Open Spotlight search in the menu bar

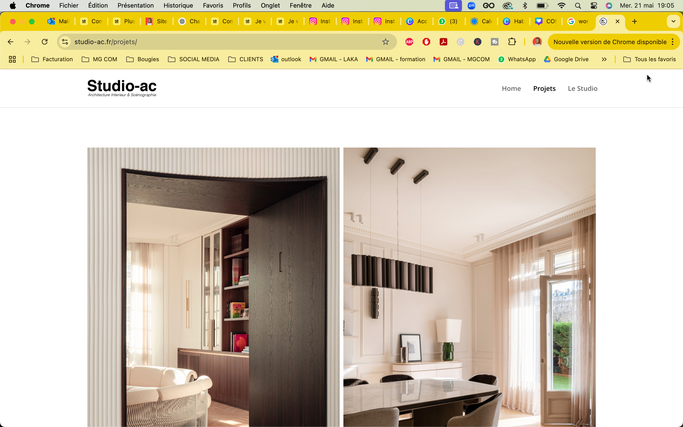tap(578, 6)
